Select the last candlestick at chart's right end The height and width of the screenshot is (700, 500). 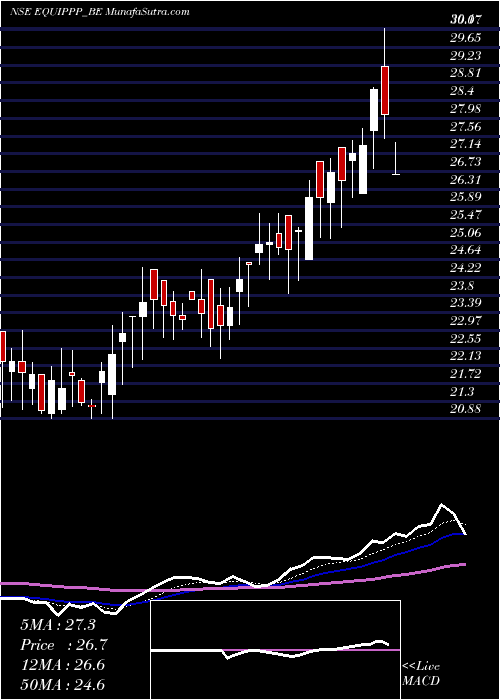396,158
